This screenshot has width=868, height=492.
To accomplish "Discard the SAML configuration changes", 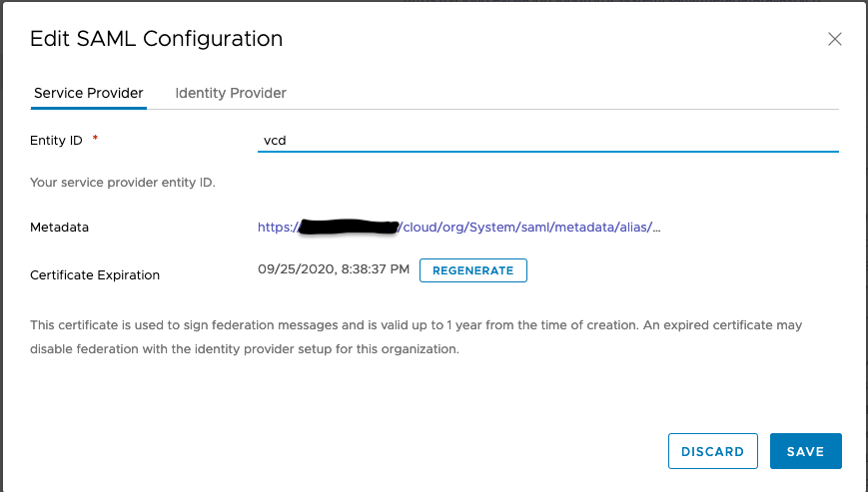I will click(x=712, y=451).
